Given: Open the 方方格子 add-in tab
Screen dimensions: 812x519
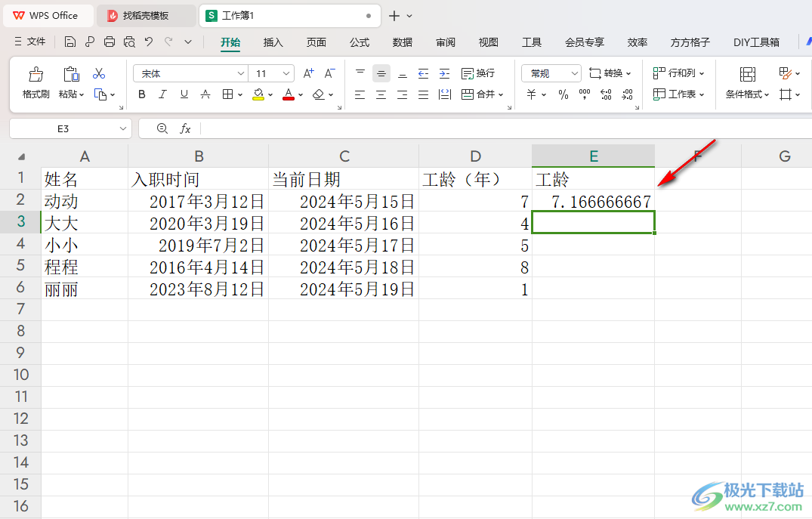Looking at the screenshot, I should (690, 42).
